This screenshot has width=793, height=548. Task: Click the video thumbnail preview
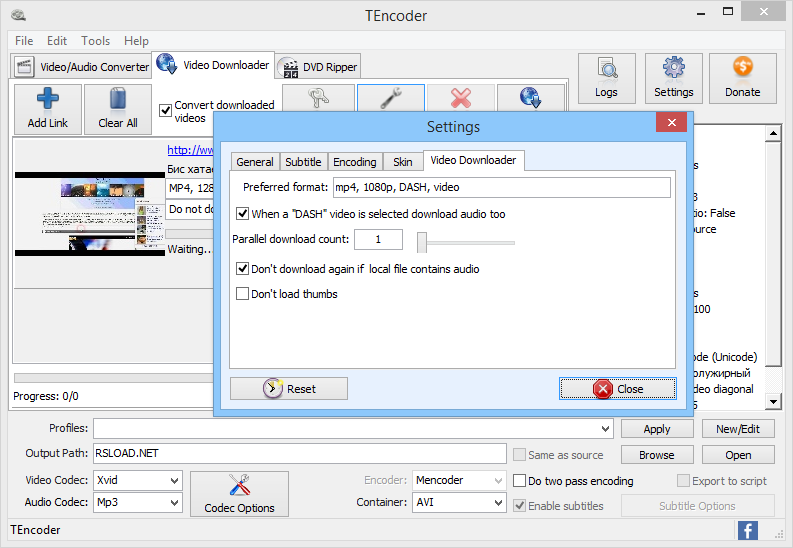90,214
